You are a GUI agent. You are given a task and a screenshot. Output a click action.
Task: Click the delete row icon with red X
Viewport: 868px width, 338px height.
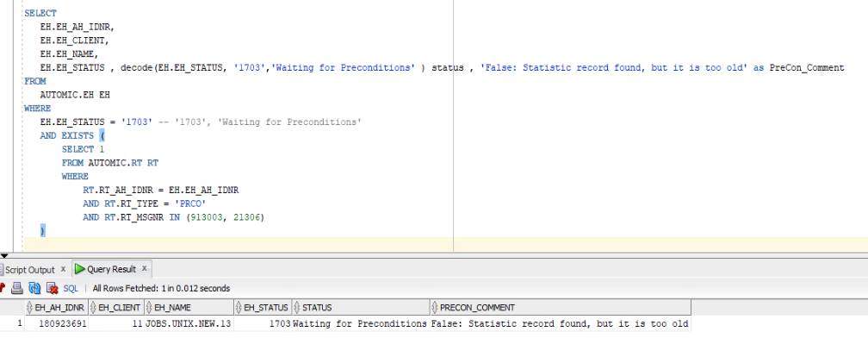point(52,288)
